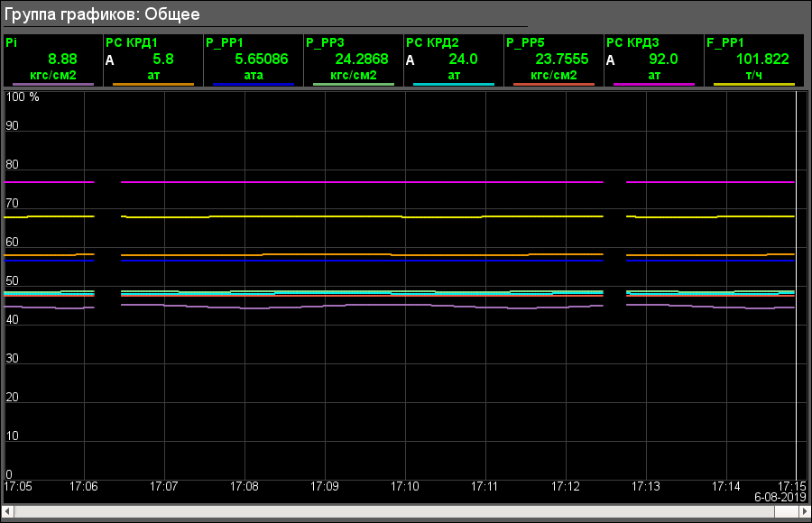Click the 17:10 time axis label
812x523 pixels.
(x=405, y=486)
